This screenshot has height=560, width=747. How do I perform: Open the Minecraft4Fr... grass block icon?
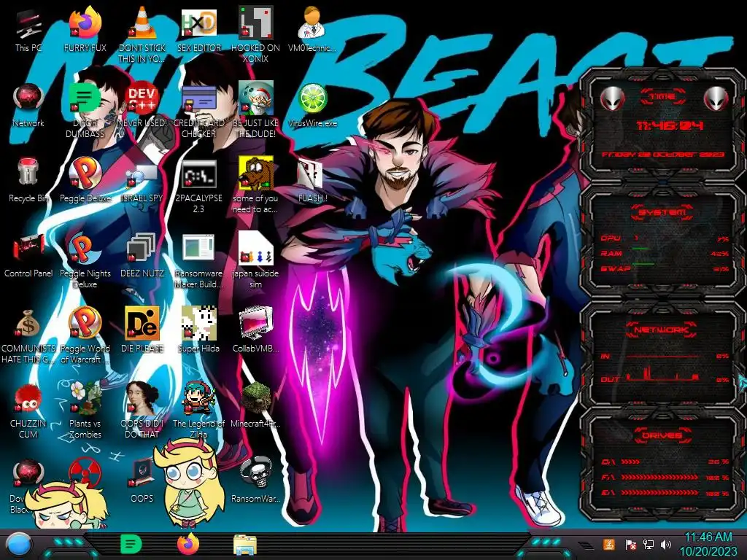coord(255,405)
